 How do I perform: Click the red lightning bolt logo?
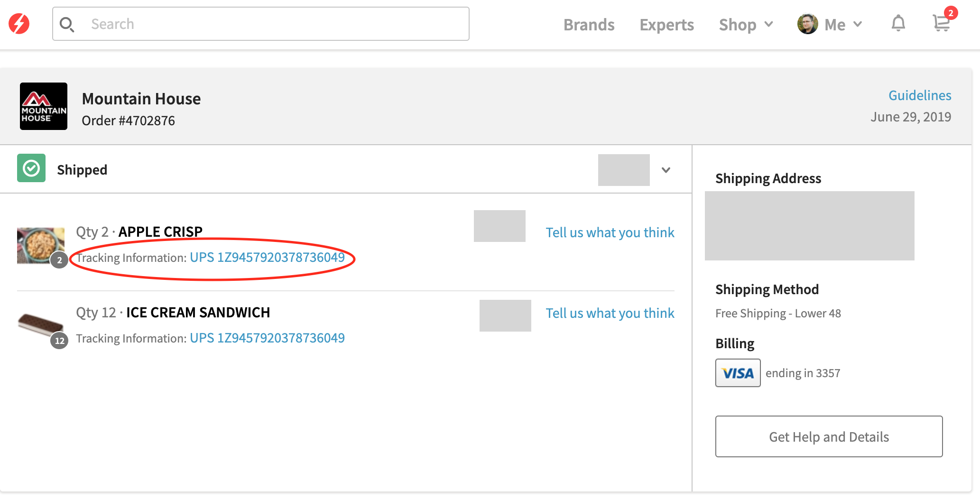click(x=19, y=24)
